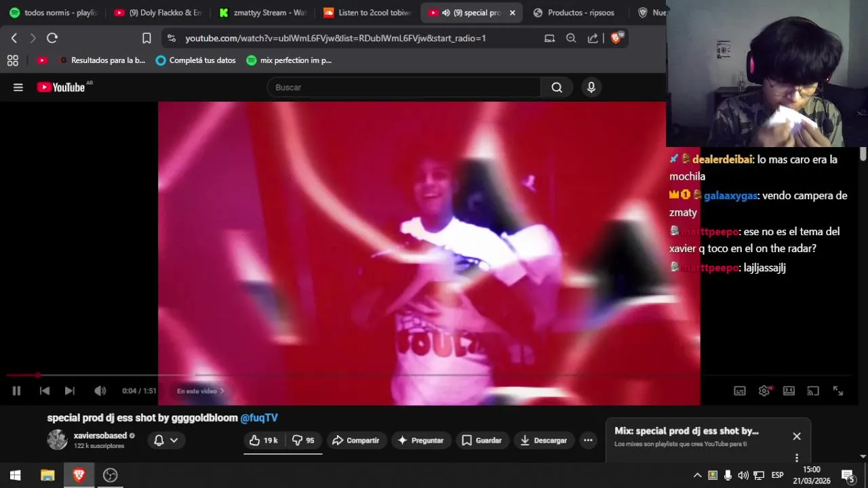
Task: Switch ESP keyboard language in taskbar
Action: [778, 476]
